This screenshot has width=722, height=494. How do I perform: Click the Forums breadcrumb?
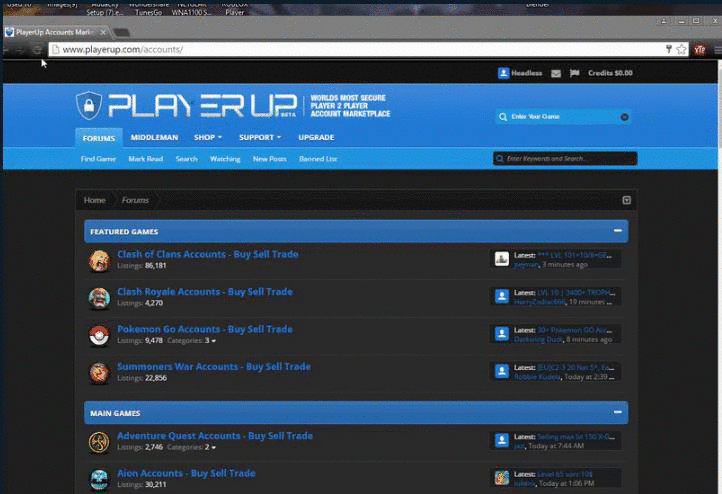pyautogui.click(x=135, y=200)
